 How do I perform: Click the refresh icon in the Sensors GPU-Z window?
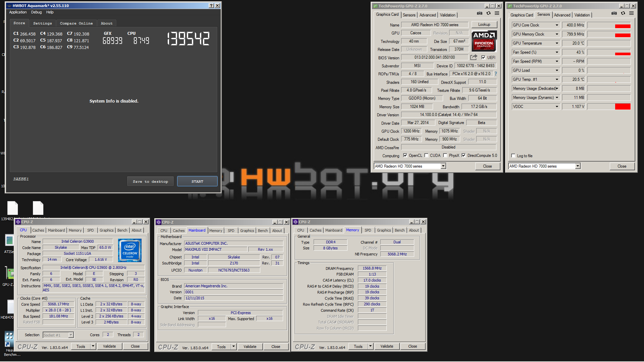click(623, 13)
